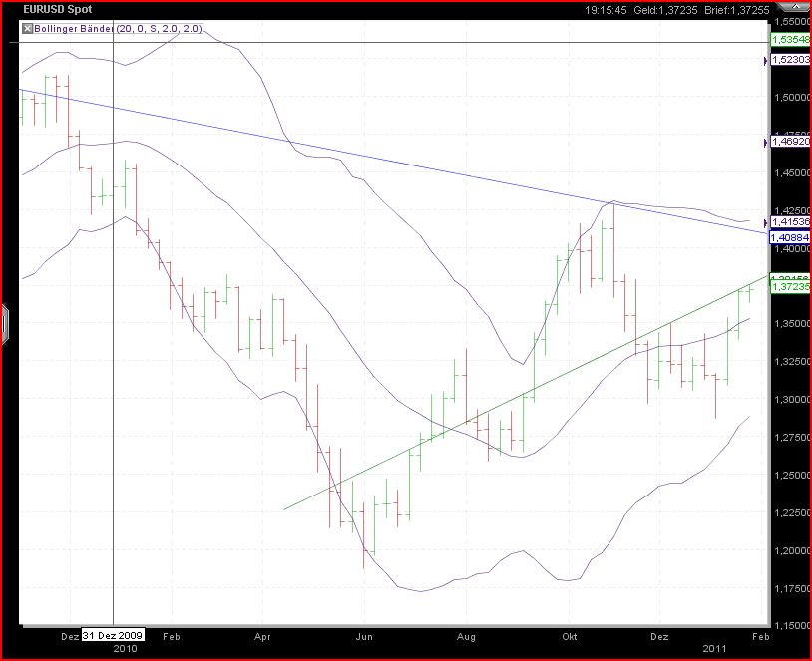Screen dimensions: 812x661
Task: Click the EURUSD Spot title bar
Action: pyautogui.click(x=60, y=8)
